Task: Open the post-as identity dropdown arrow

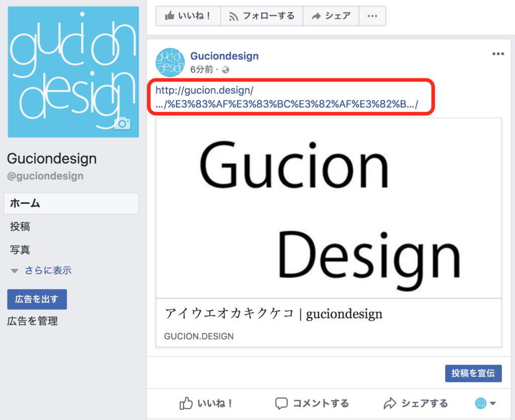Action: click(x=493, y=403)
